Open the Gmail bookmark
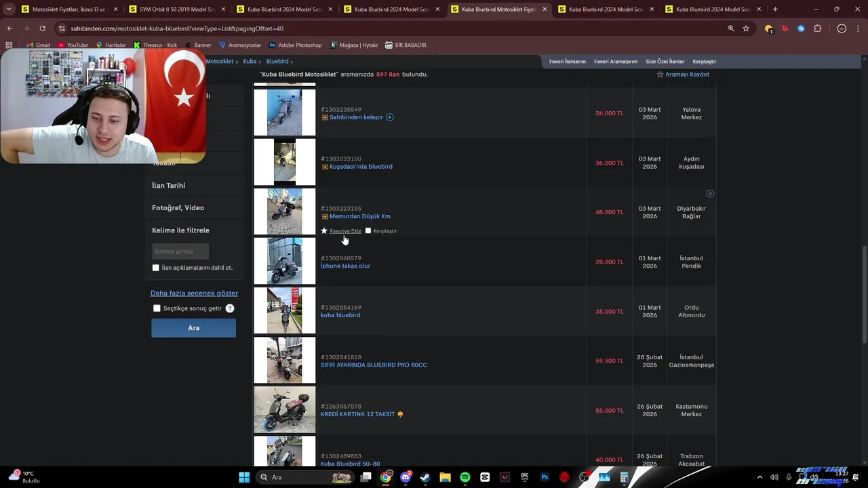This screenshot has height=488, width=868. pyautogui.click(x=37, y=45)
